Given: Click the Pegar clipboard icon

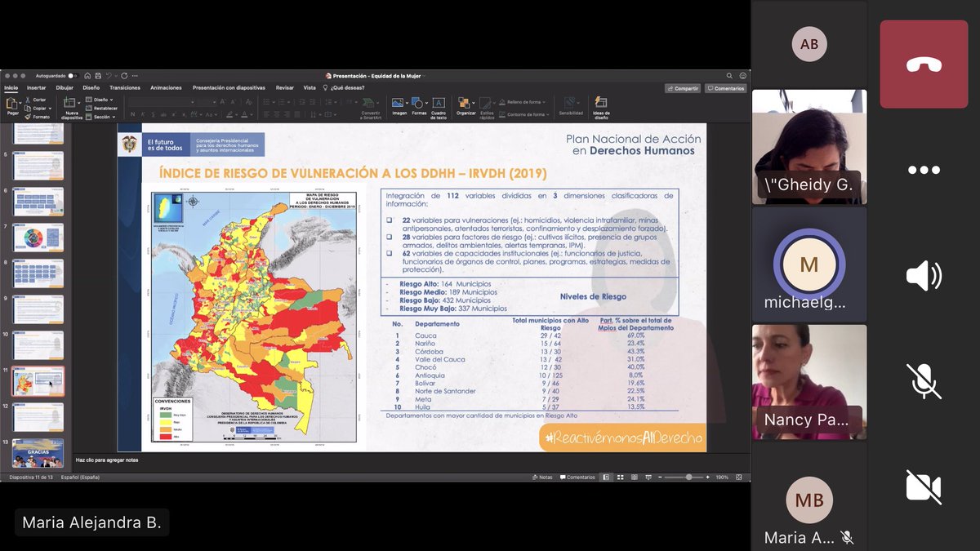Looking at the screenshot, I should click(12, 104).
